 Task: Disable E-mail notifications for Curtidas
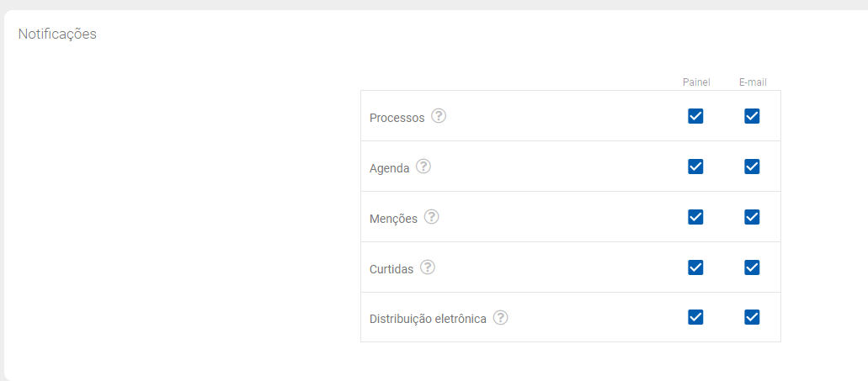point(752,267)
